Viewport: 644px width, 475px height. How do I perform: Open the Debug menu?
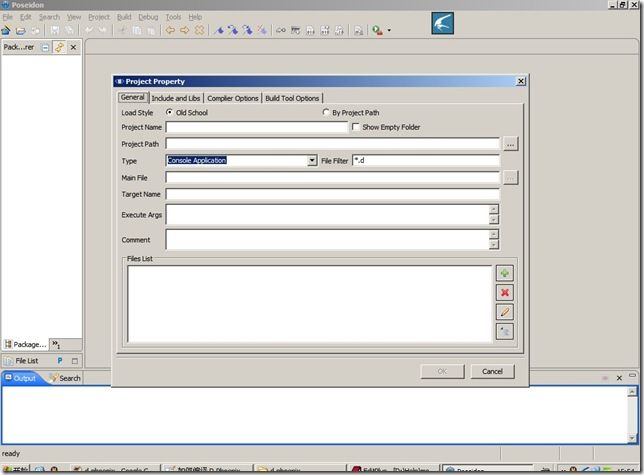click(x=148, y=17)
